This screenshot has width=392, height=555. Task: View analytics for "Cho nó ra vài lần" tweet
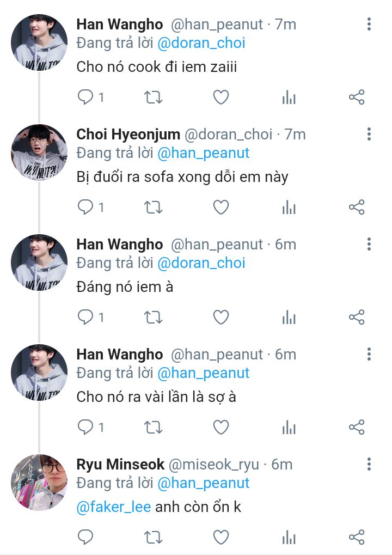click(289, 428)
